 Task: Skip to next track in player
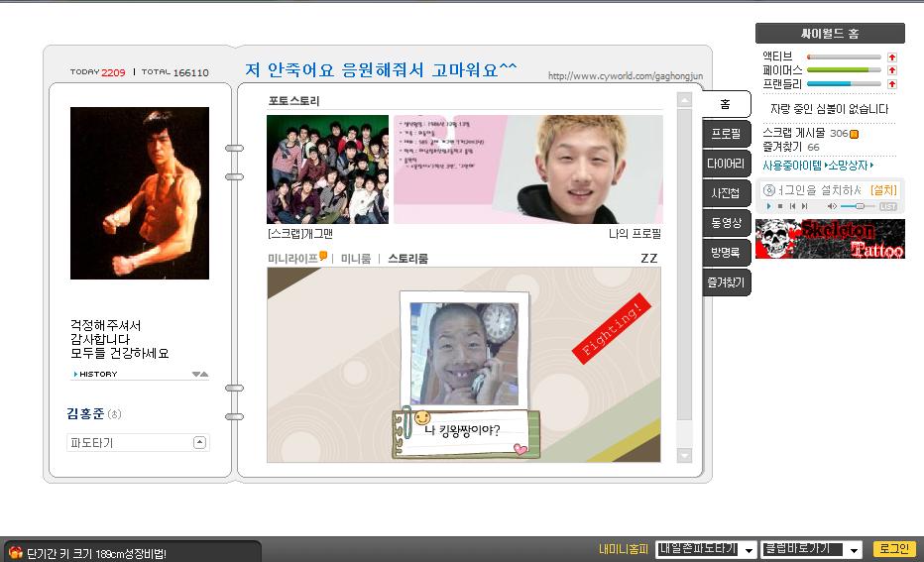804,206
